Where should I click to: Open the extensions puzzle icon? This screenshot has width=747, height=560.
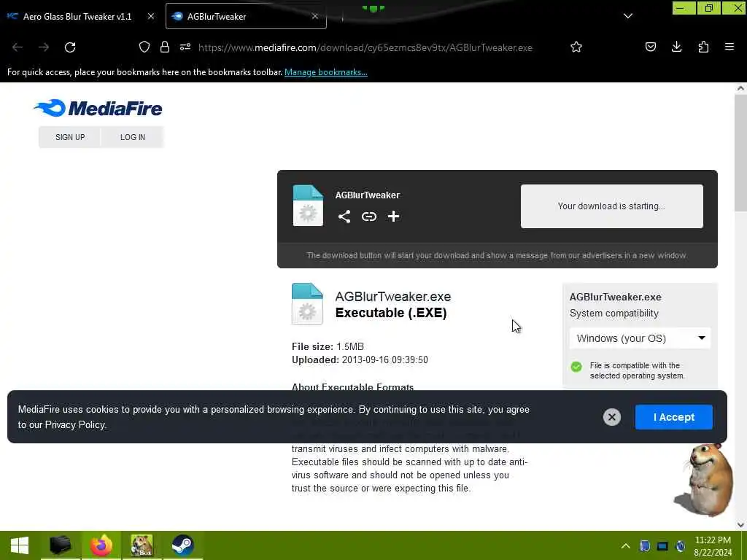[703, 47]
